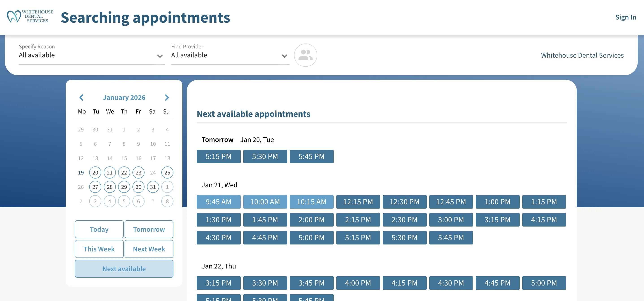Open the Whitehouse Dental Services location link
644x301 pixels.
[x=582, y=55]
